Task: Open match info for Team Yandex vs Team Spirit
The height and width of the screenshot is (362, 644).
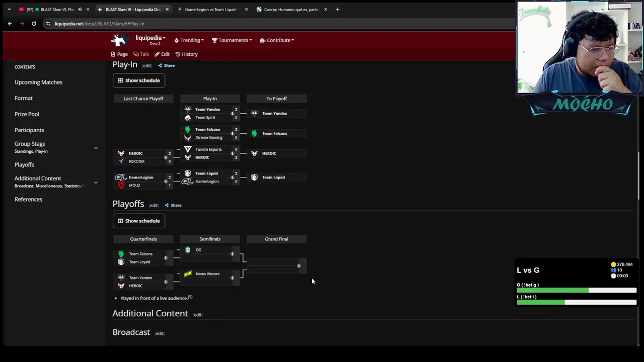Action: tap(232, 114)
